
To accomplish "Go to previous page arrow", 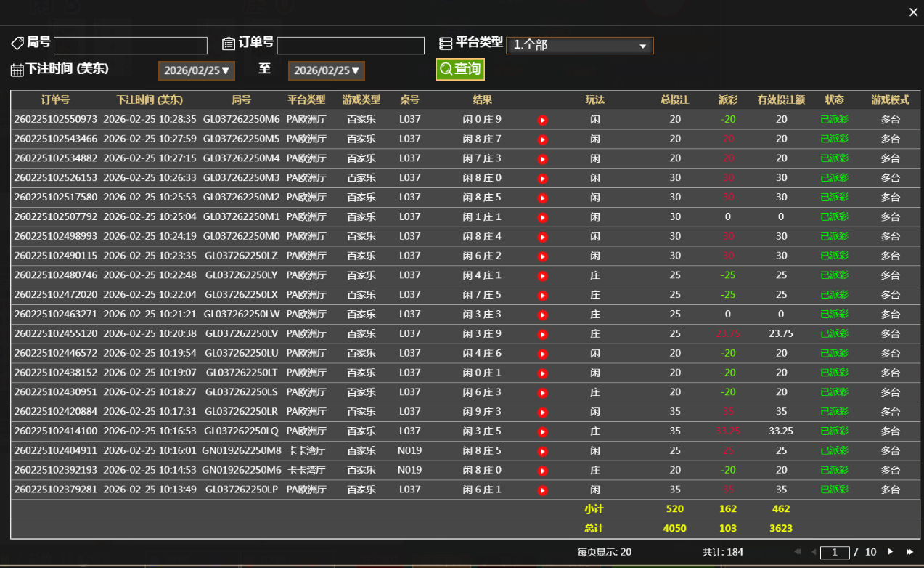I will (813, 552).
